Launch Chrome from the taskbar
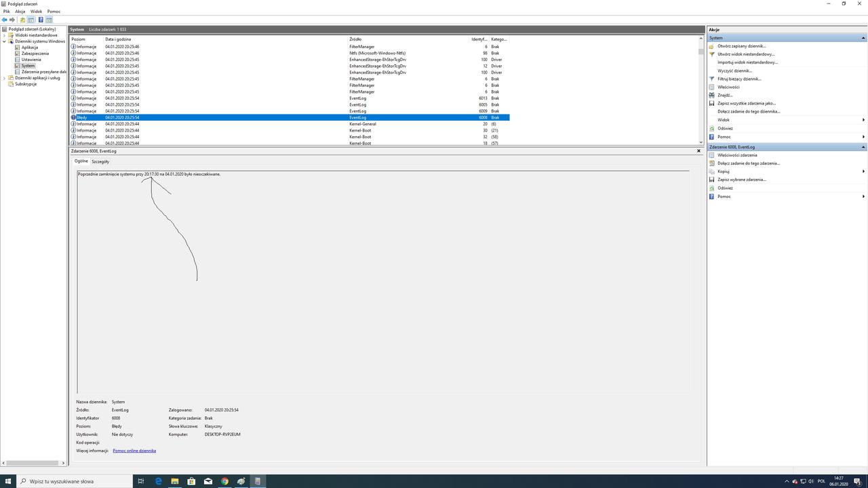The width and height of the screenshot is (868, 488). pos(224,481)
